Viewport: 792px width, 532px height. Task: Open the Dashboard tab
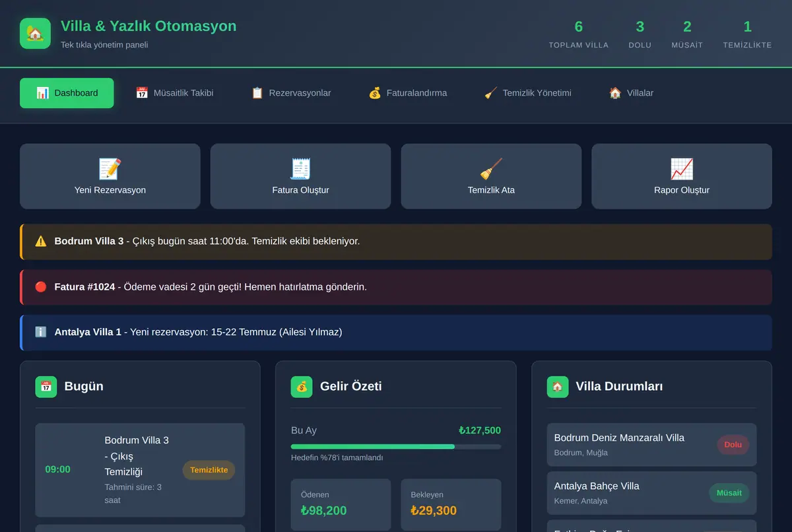click(x=67, y=93)
